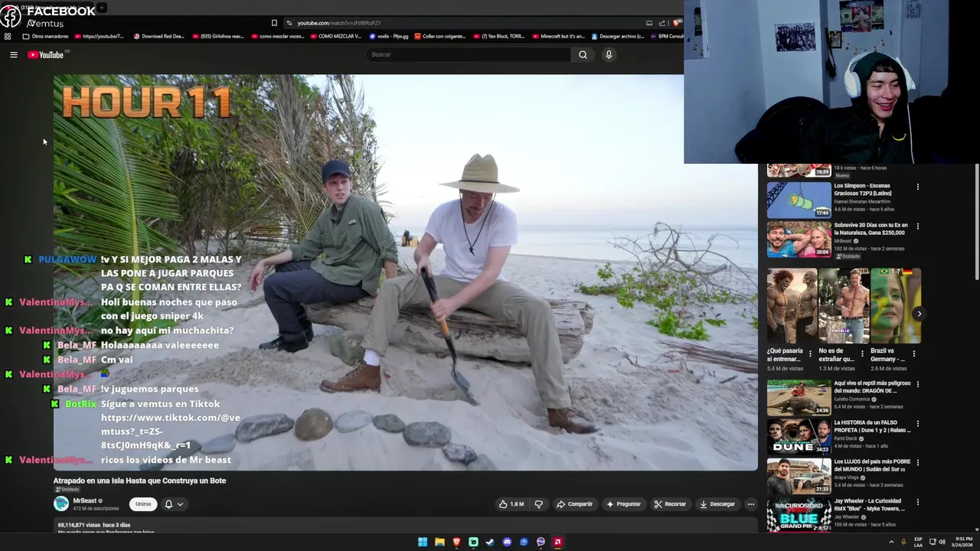Focus the Buscar search field
Viewport: 980px width, 551px height.
[x=469, y=54]
